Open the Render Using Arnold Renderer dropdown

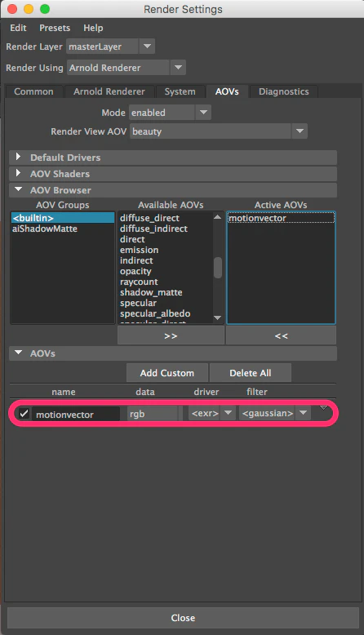tap(127, 68)
